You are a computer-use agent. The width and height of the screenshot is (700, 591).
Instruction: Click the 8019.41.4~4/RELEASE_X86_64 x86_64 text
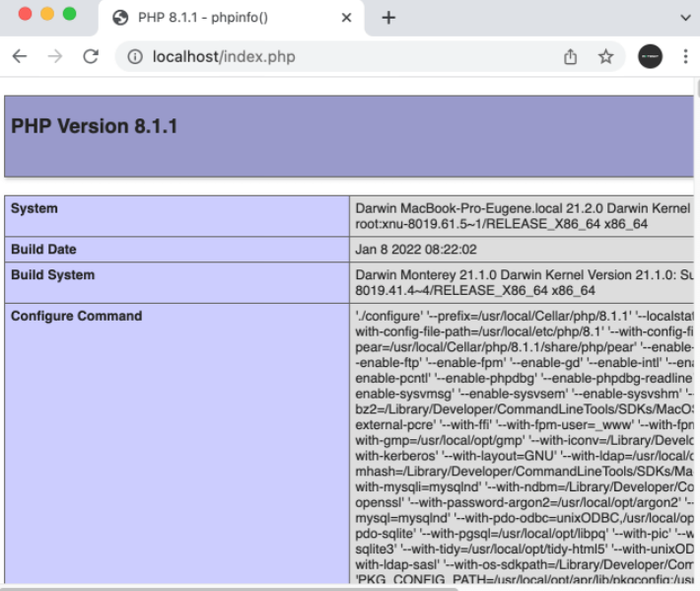pyautogui.click(x=475, y=290)
